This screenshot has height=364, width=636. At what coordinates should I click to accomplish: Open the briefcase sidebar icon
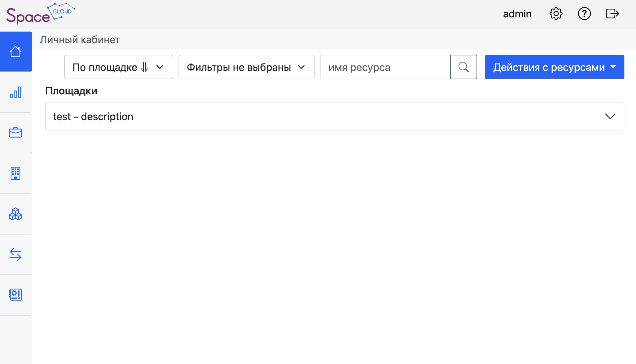click(15, 133)
